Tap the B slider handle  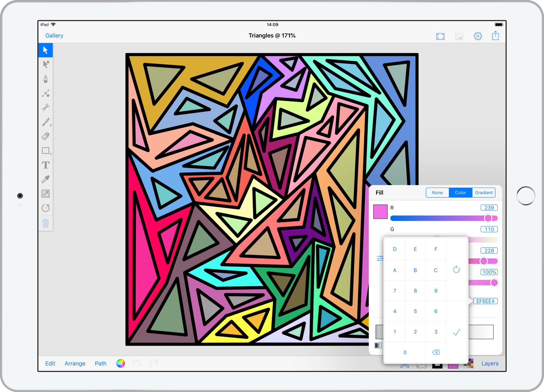pyautogui.click(x=484, y=261)
